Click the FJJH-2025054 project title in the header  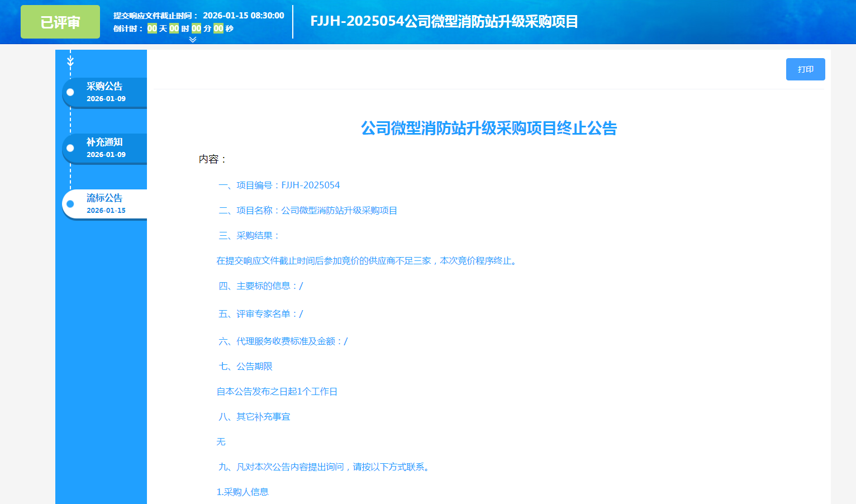tap(444, 21)
